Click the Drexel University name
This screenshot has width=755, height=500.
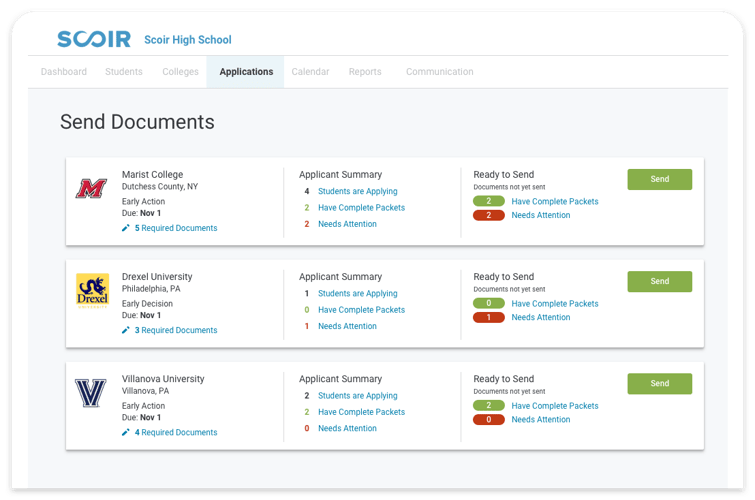click(x=157, y=276)
